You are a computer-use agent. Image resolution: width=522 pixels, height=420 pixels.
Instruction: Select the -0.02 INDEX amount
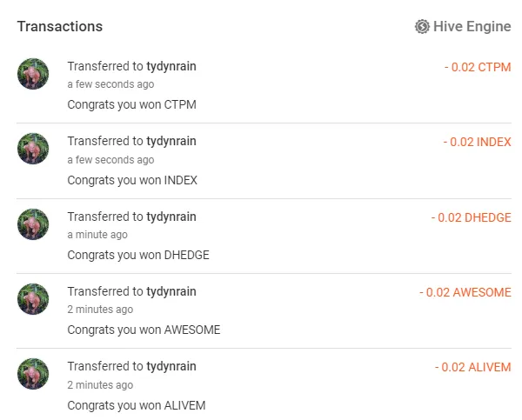[477, 142]
